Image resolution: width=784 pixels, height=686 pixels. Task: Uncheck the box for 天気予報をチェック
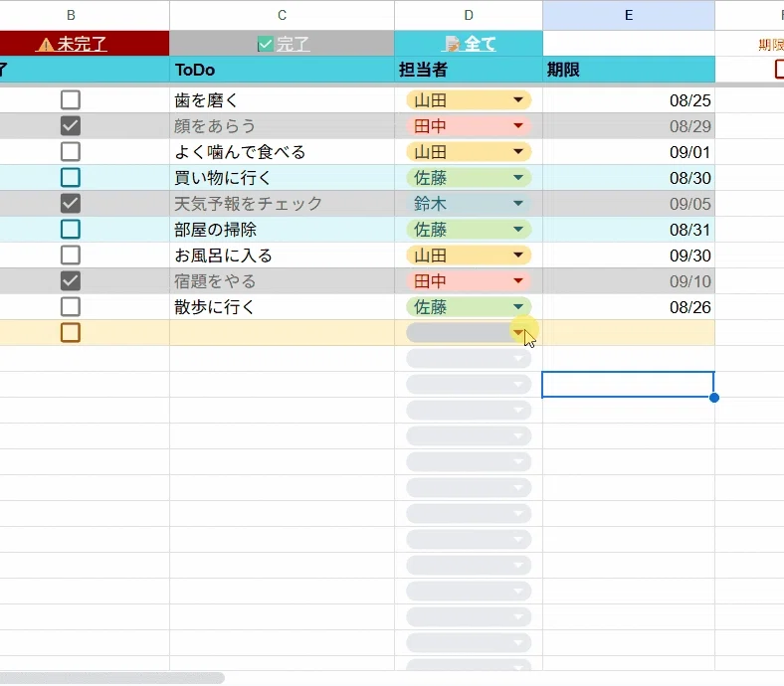(x=70, y=204)
